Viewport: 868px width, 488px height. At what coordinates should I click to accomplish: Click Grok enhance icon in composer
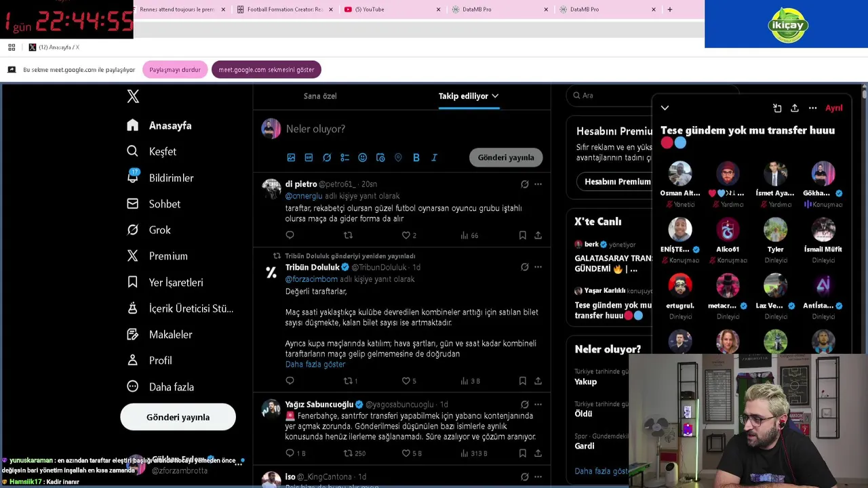point(327,157)
